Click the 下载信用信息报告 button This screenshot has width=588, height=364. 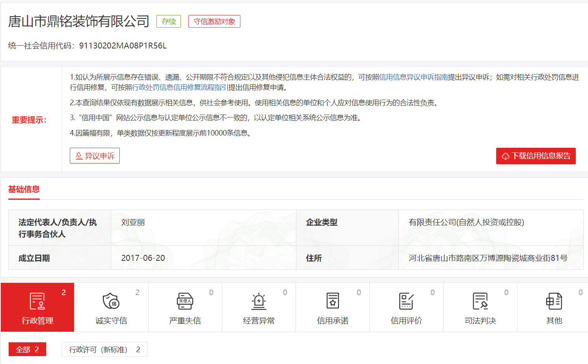pos(536,156)
